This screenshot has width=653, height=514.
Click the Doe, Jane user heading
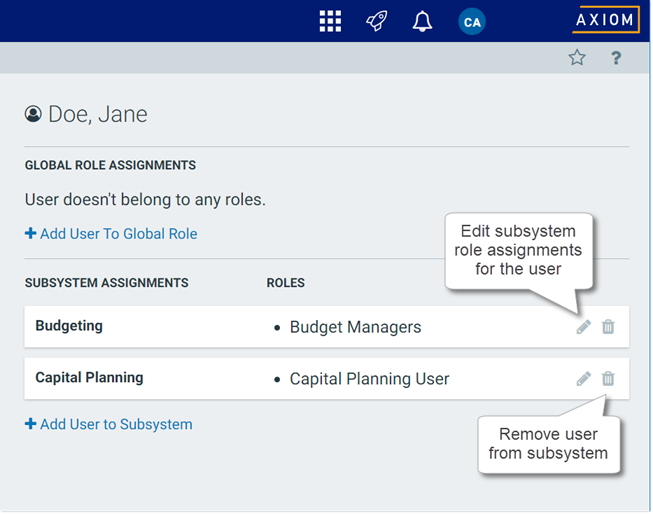tap(98, 114)
